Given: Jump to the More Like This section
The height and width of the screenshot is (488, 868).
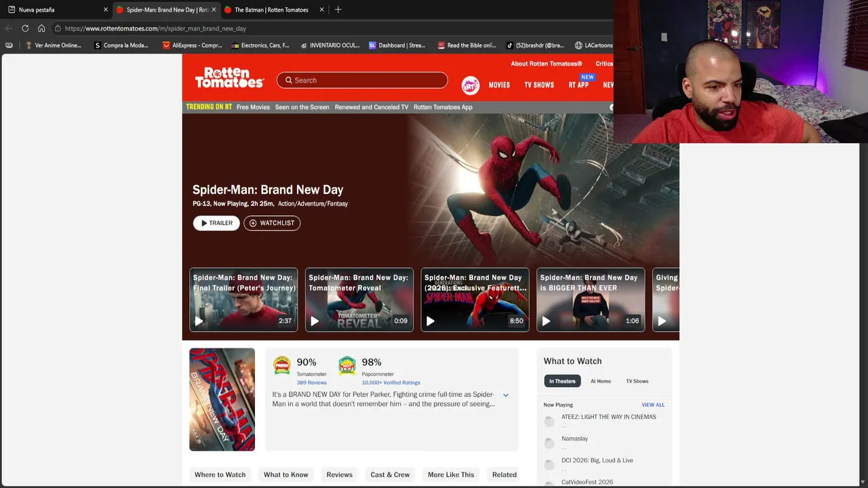Looking at the screenshot, I should pos(451,474).
